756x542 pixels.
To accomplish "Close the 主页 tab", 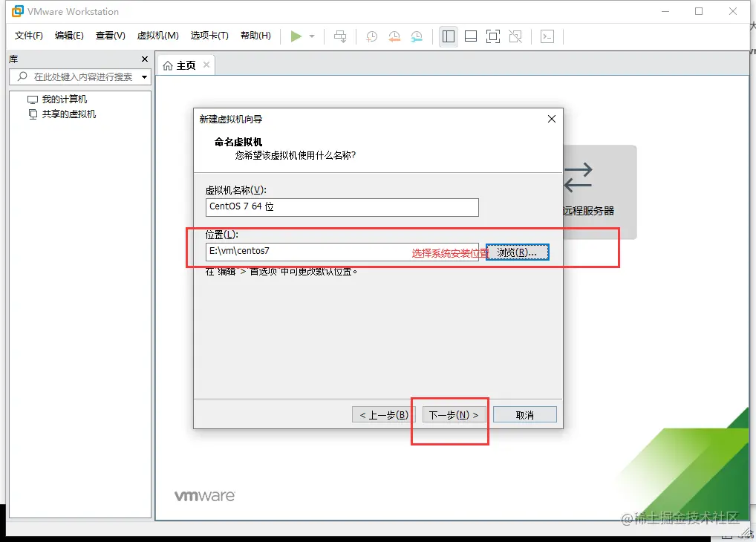I will pos(206,65).
